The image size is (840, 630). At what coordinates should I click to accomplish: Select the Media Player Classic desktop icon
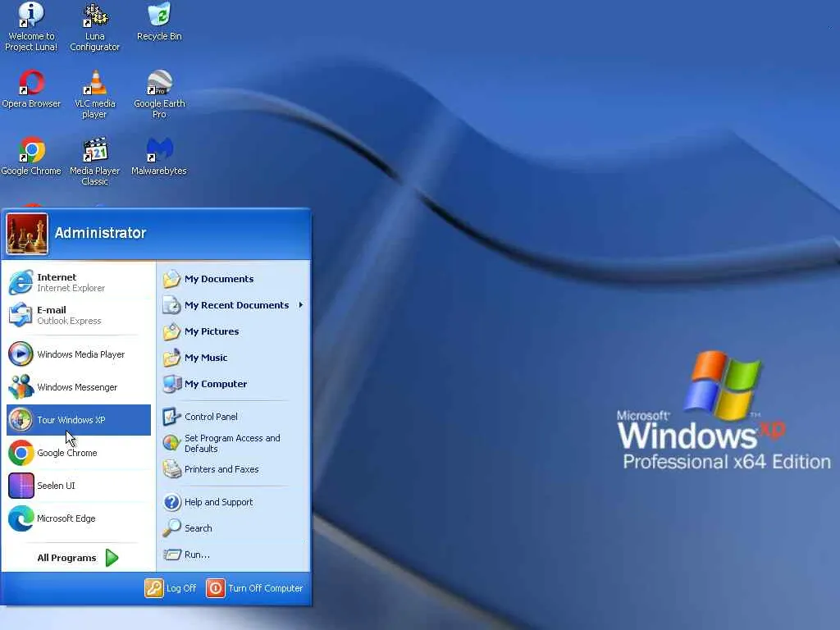coord(95,162)
